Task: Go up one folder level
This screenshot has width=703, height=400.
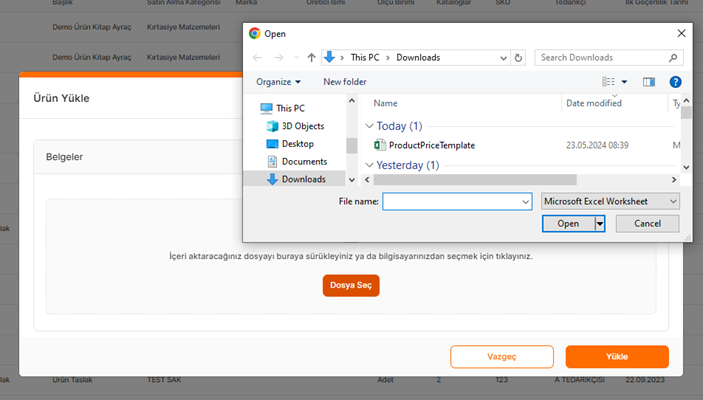Action: [311, 57]
